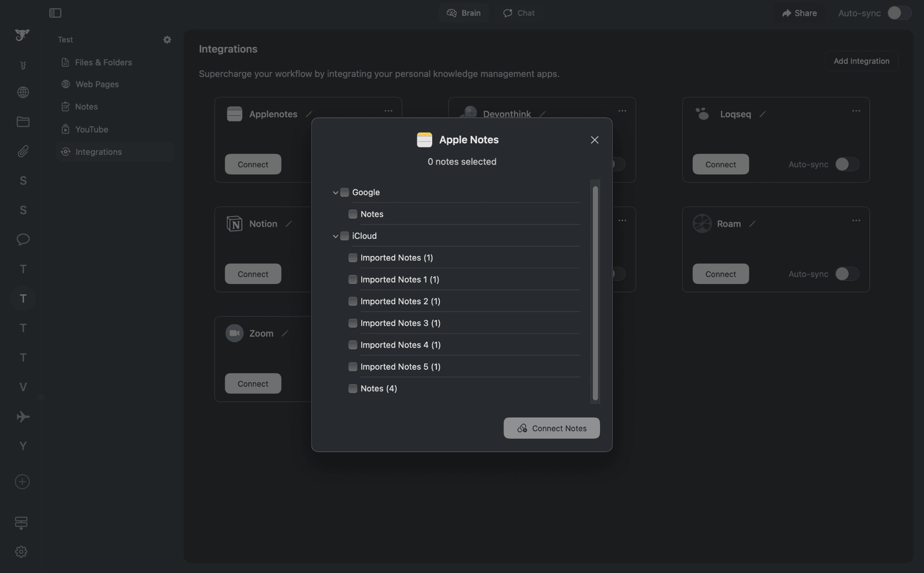Click the Share button
924x573 pixels.
[x=799, y=13]
